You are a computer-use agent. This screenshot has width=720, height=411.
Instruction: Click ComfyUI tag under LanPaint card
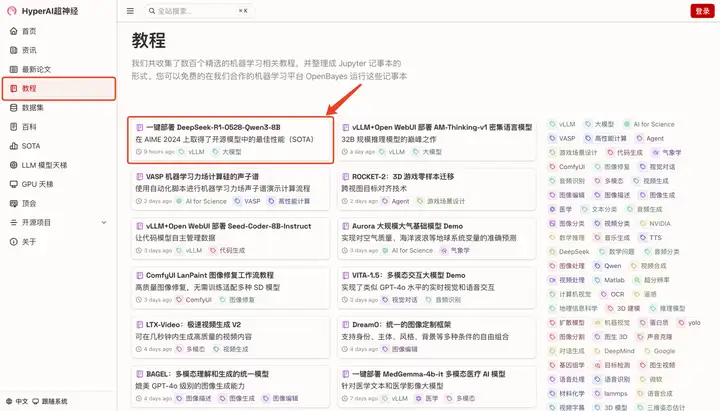194,299
